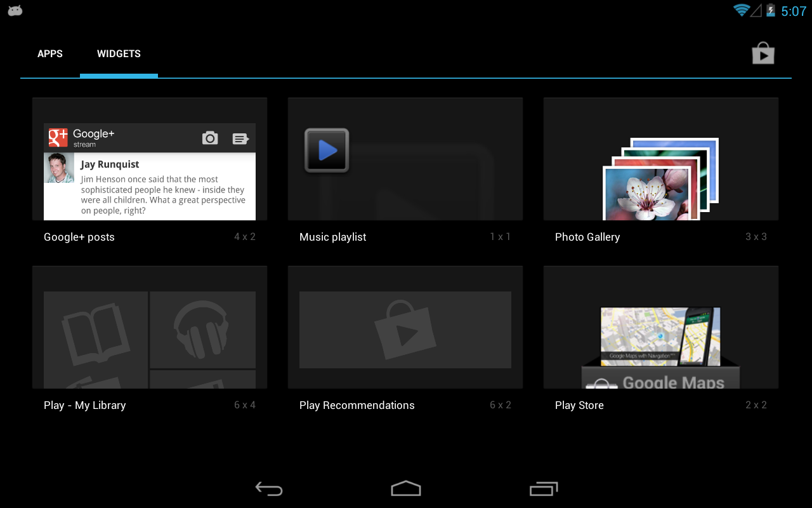Tap the shopping bag in Play Recommendations preview
Screen dimensions: 812x508
405,330
